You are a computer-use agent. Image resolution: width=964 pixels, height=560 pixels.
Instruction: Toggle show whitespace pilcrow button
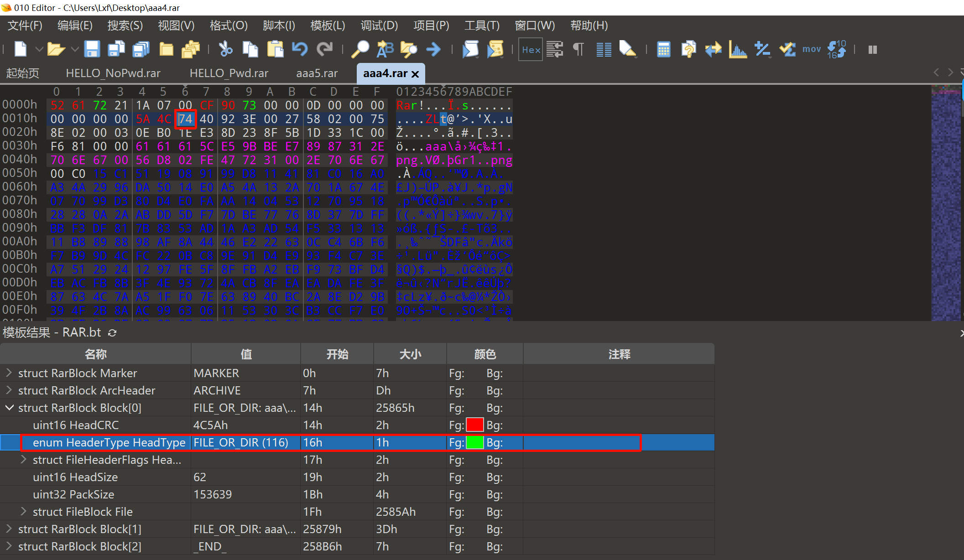tap(578, 49)
